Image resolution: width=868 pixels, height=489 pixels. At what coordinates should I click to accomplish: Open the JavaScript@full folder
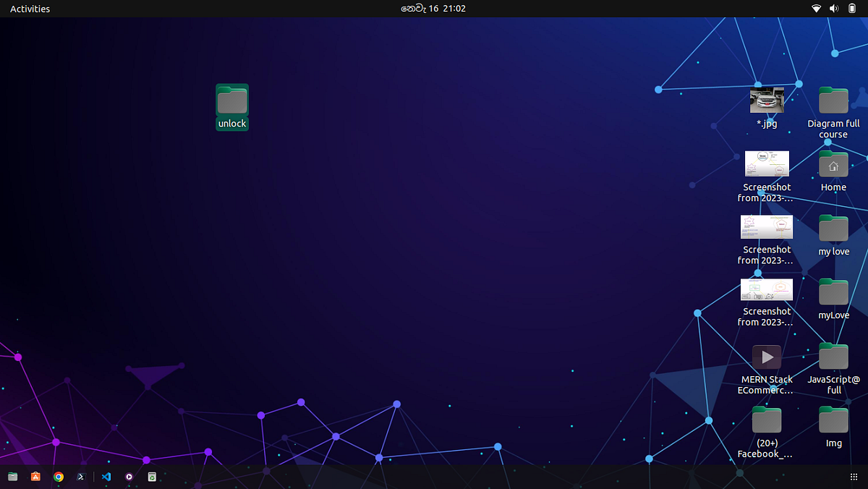pyautogui.click(x=833, y=356)
